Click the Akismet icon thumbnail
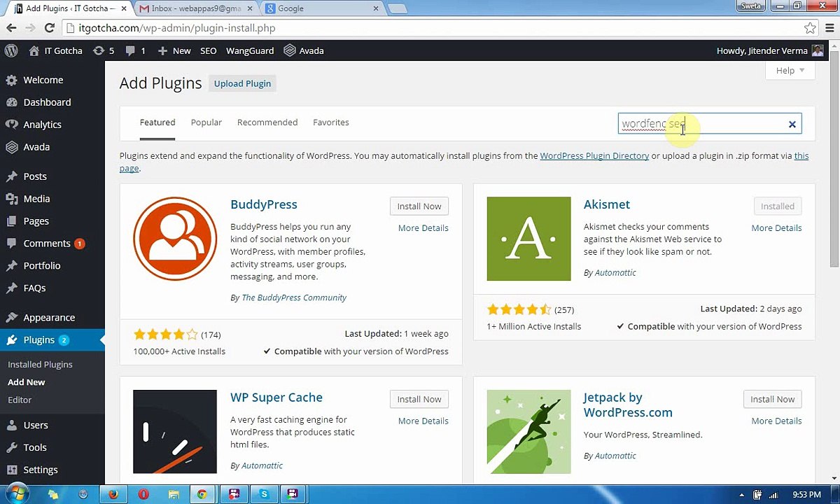840x504 pixels. click(x=528, y=239)
